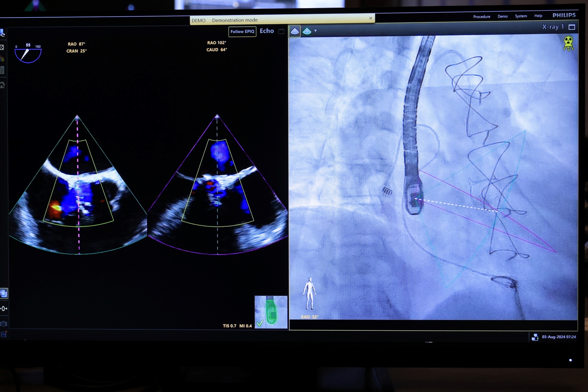The height and width of the screenshot is (392, 588).
Task: Click the green checkmark registration status
Action: click(259, 323)
